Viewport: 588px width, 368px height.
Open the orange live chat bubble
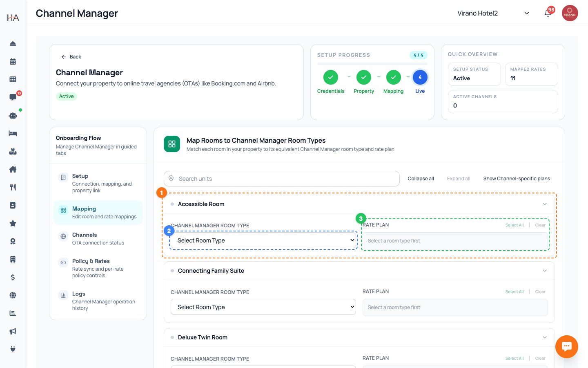[567, 347]
